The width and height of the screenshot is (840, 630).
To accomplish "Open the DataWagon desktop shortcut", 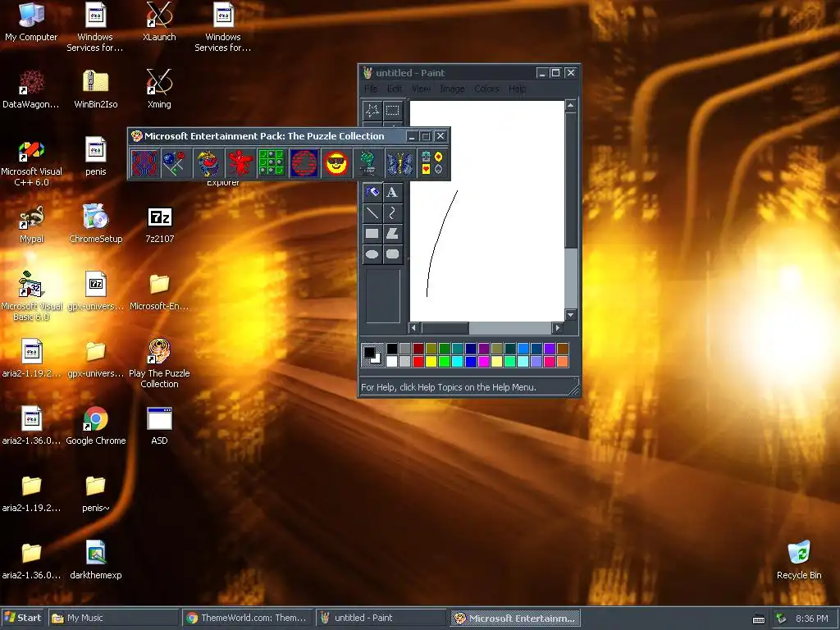I will click(31, 89).
